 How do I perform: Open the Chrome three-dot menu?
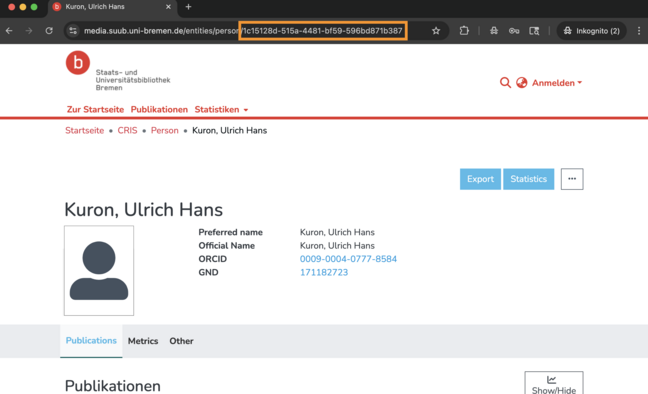(x=638, y=31)
